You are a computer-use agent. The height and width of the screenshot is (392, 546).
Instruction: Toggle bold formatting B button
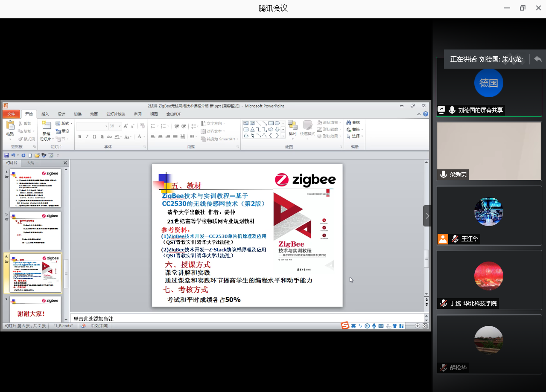click(79, 137)
